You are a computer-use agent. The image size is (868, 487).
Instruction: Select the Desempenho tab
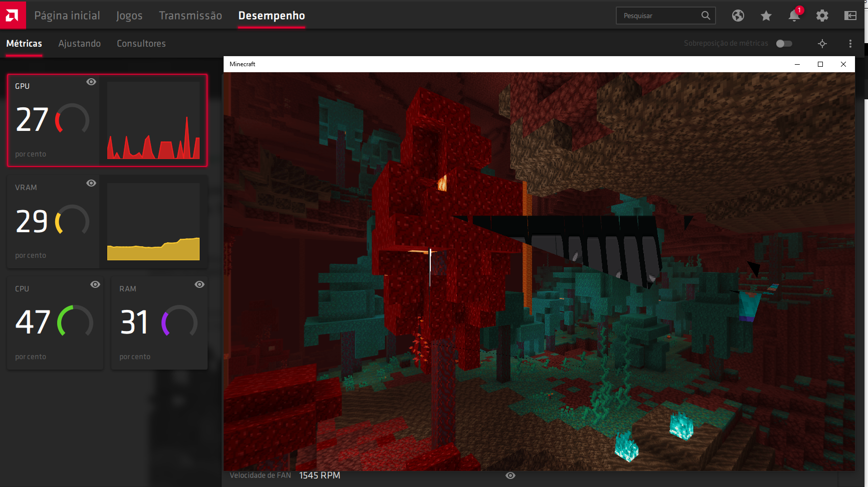pyautogui.click(x=272, y=16)
